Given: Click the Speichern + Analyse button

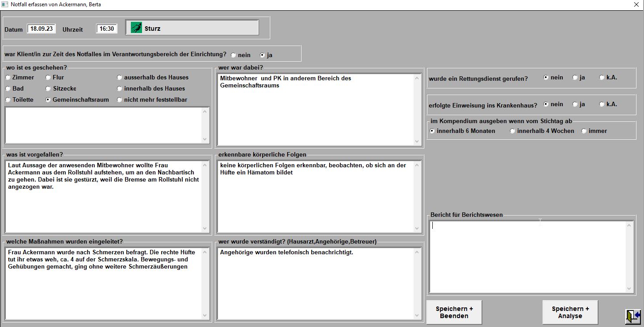Looking at the screenshot, I should pos(570,312).
